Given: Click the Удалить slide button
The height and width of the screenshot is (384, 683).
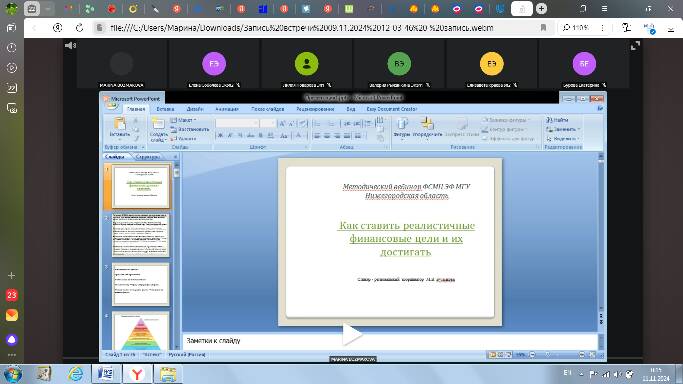Looking at the screenshot, I should point(184,138).
